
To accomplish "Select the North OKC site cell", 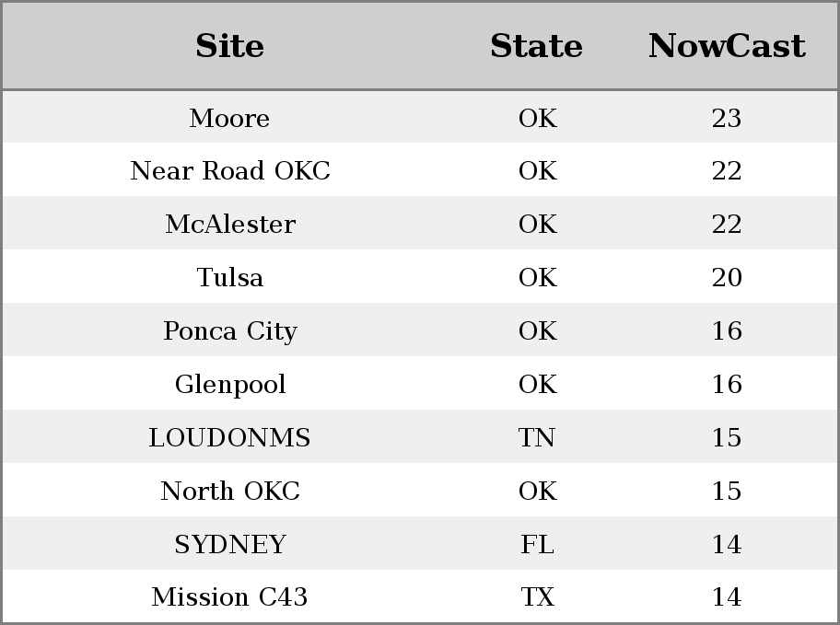I will click(230, 492).
